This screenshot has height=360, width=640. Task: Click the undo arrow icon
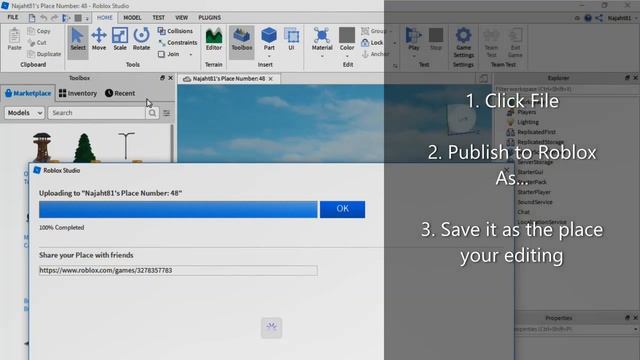click(43, 18)
